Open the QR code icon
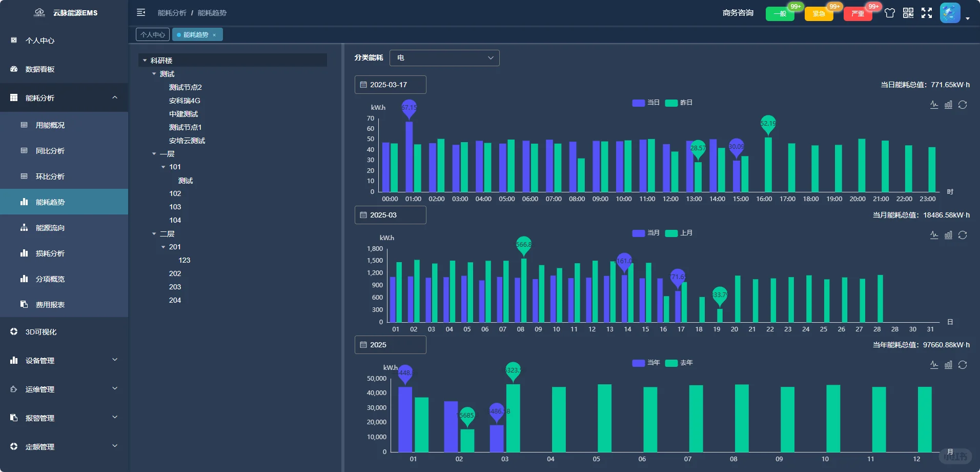The height and width of the screenshot is (472, 980). point(908,13)
